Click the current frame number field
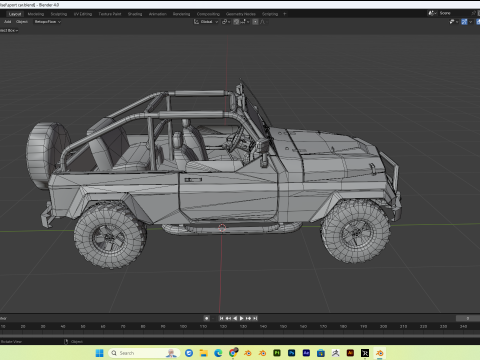The width and height of the screenshot is (480, 360). (x=468, y=318)
